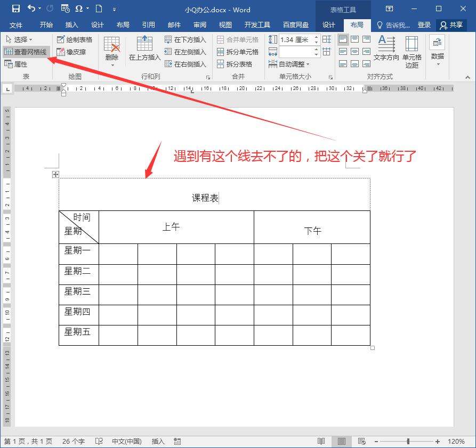The width and height of the screenshot is (476, 448).
Task: Click the zoom out minus button
Action: coord(376,441)
